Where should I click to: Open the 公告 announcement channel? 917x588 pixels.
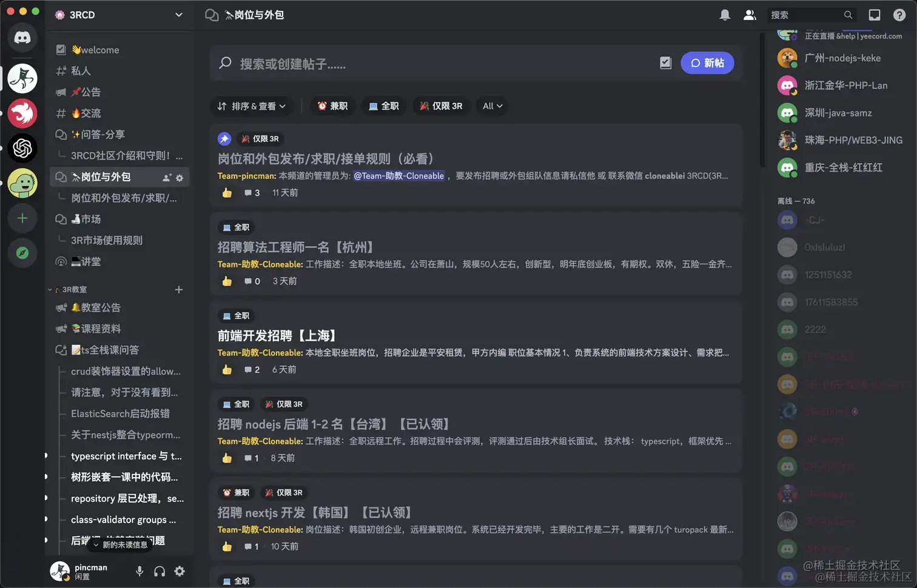pyautogui.click(x=119, y=92)
